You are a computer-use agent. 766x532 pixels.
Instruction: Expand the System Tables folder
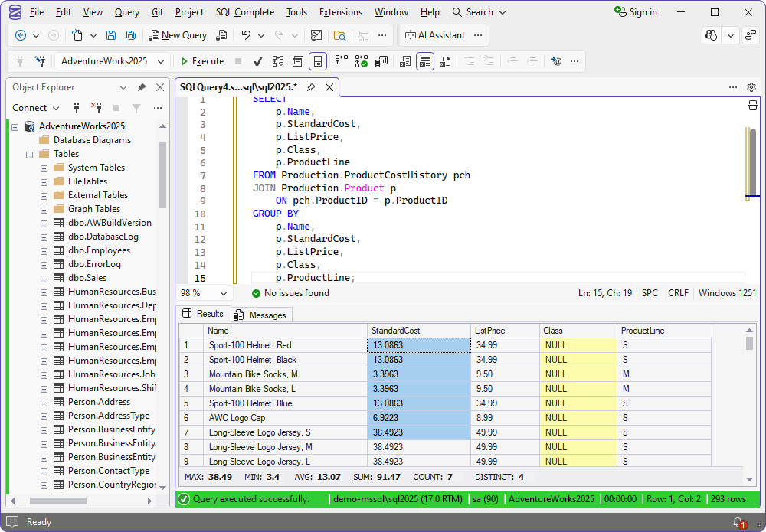click(44, 168)
